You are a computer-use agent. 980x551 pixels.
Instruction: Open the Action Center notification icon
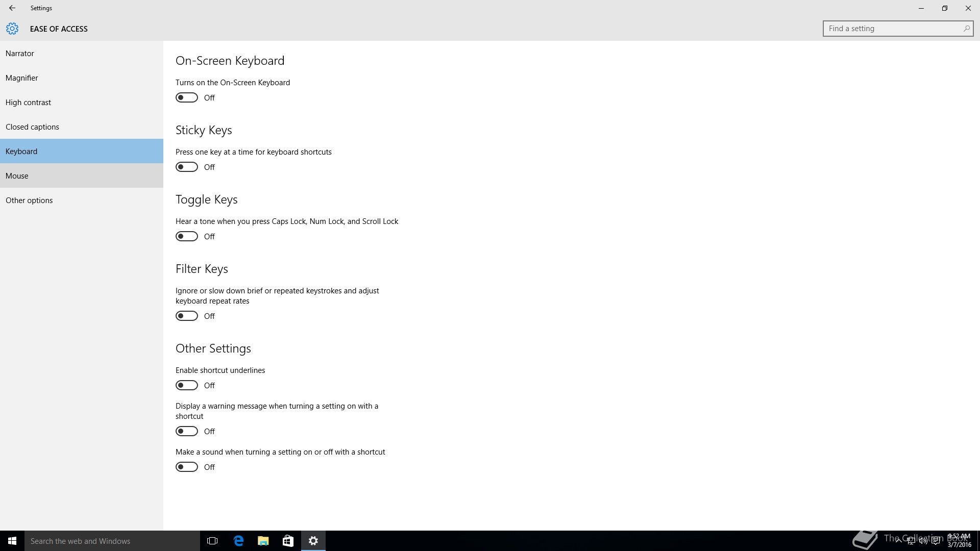pos(936,541)
